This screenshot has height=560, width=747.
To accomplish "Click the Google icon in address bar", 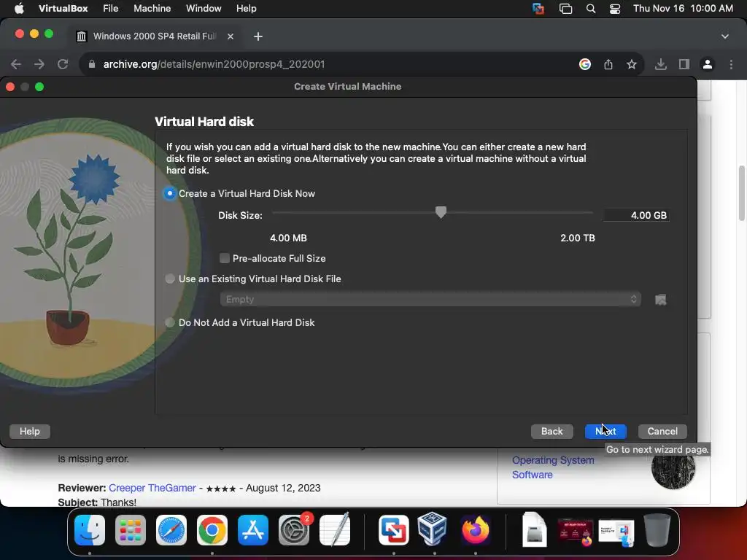I will (x=585, y=64).
